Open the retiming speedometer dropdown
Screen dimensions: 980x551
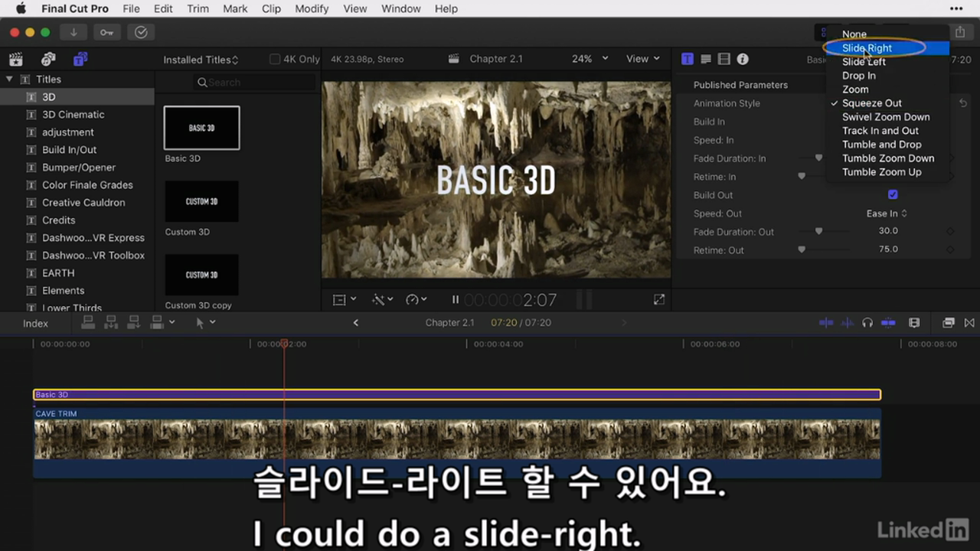pyautogui.click(x=416, y=300)
